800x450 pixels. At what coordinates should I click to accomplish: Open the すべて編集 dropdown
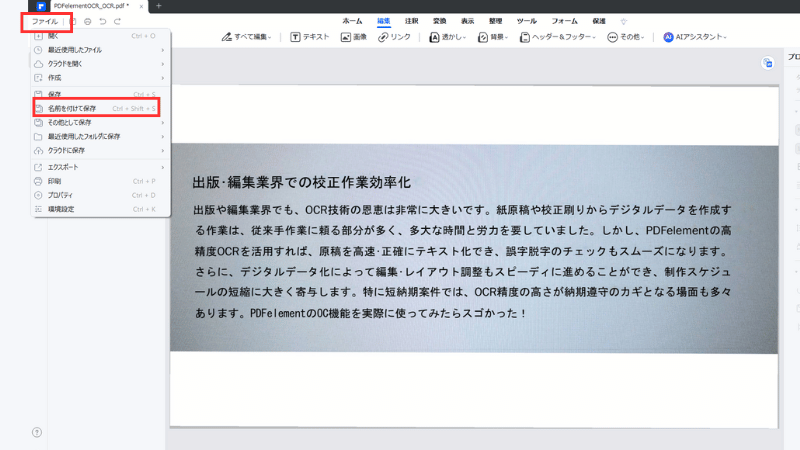tap(246, 37)
